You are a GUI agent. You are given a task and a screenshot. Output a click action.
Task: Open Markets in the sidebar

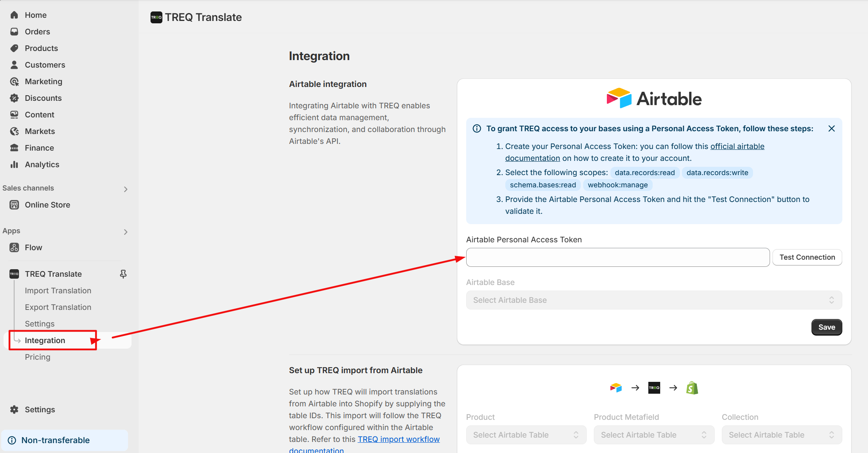point(40,131)
